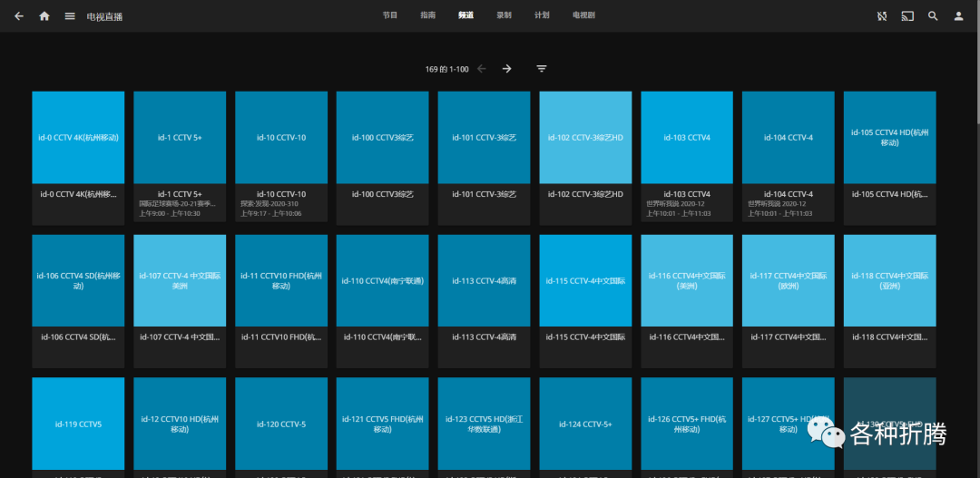980x478 pixels.
Task: Open the user profile icon
Action: (x=959, y=16)
